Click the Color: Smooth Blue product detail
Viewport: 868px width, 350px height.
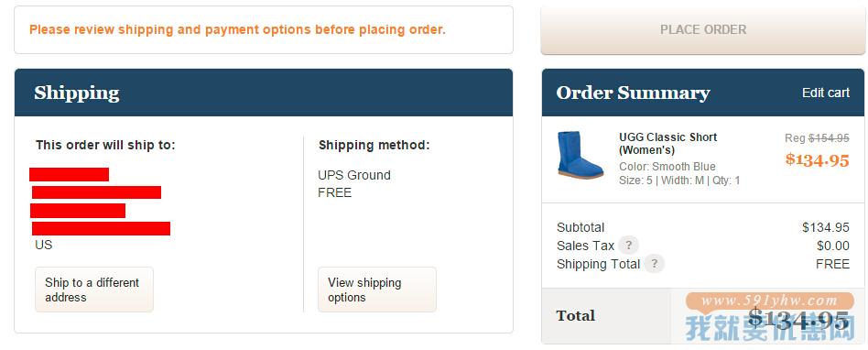(x=667, y=167)
